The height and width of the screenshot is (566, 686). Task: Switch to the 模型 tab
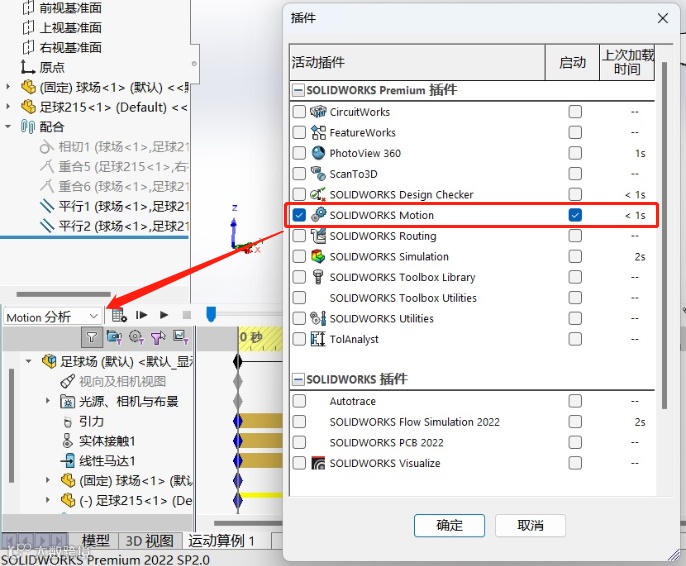point(96,541)
